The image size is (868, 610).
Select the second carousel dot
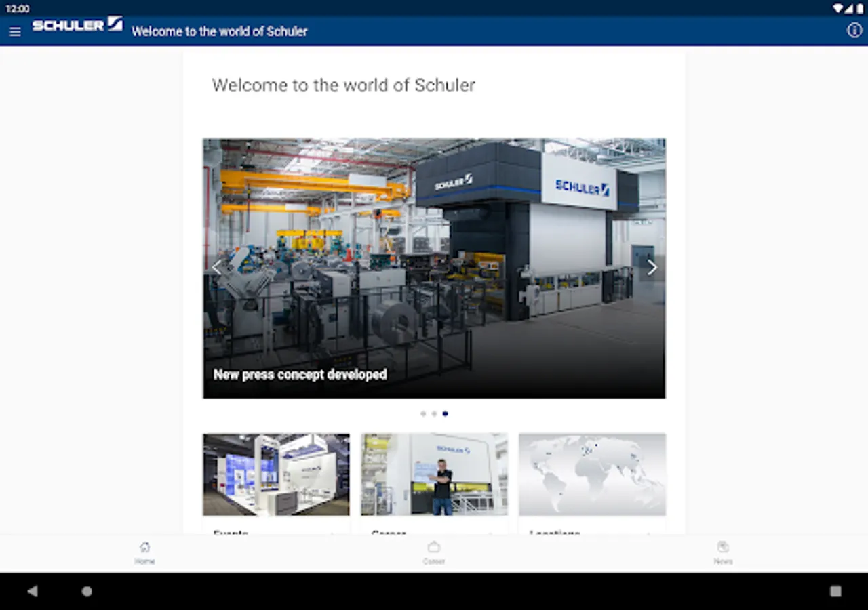click(434, 413)
